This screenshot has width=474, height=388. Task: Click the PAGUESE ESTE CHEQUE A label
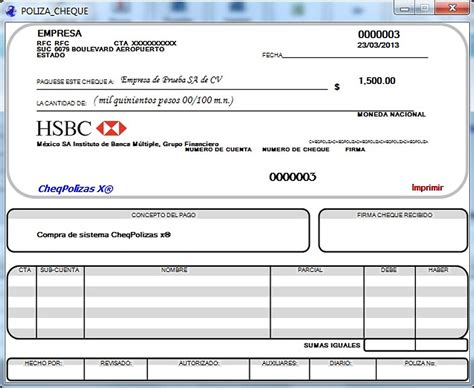point(75,82)
